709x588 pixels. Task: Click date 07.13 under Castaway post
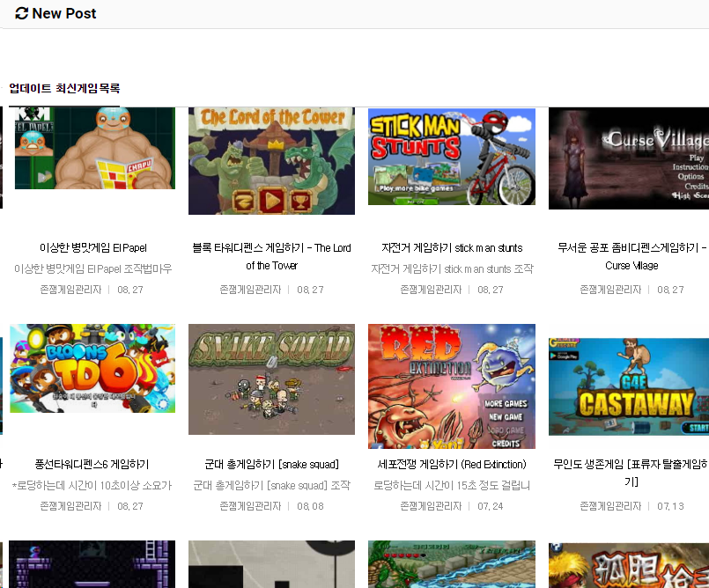tap(670, 506)
